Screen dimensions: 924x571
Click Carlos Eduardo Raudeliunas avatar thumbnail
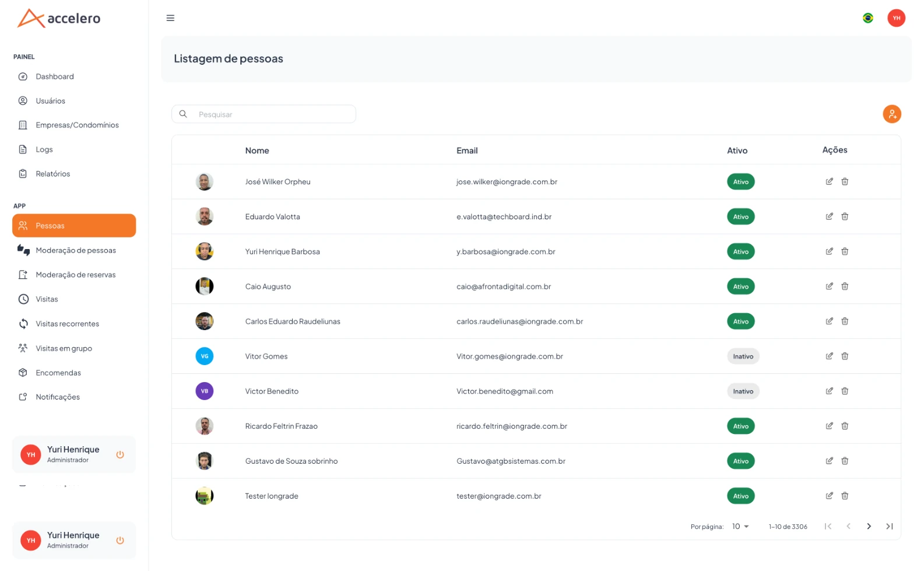(205, 321)
